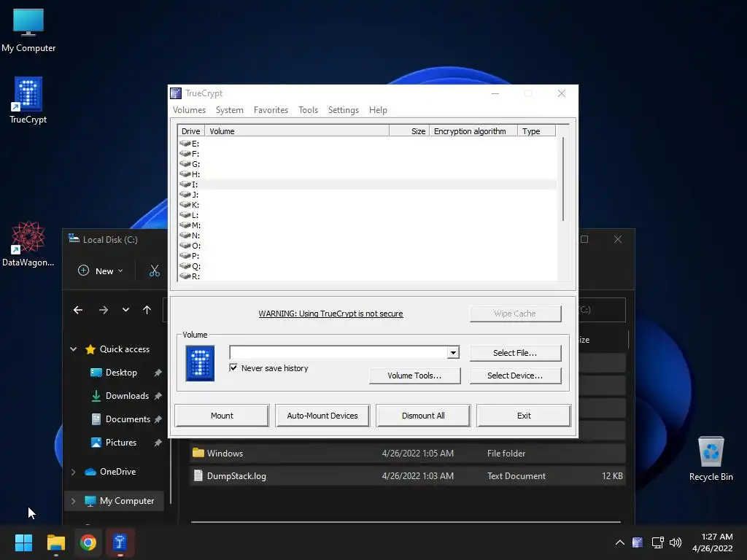
Task: Open network status from system tray
Action: pyautogui.click(x=657, y=542)
